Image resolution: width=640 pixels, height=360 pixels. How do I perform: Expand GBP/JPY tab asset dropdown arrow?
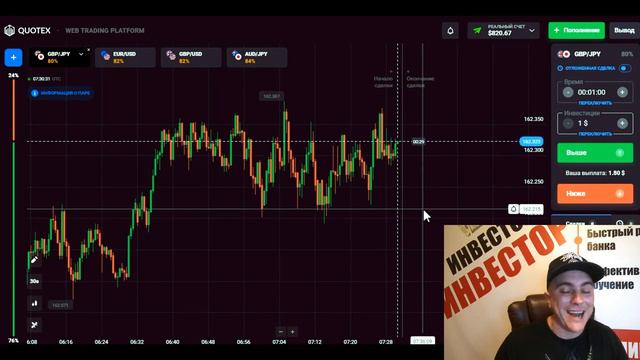tap(81, 54)
